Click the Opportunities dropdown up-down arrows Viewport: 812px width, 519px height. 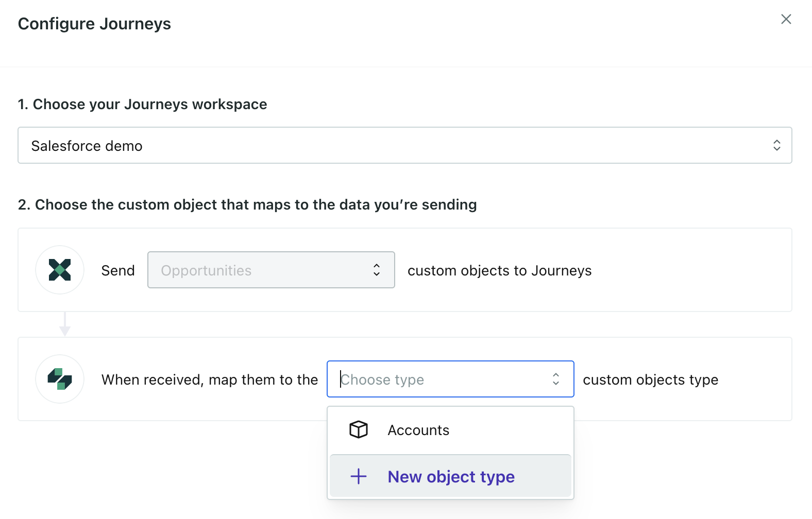coord(377,270)
